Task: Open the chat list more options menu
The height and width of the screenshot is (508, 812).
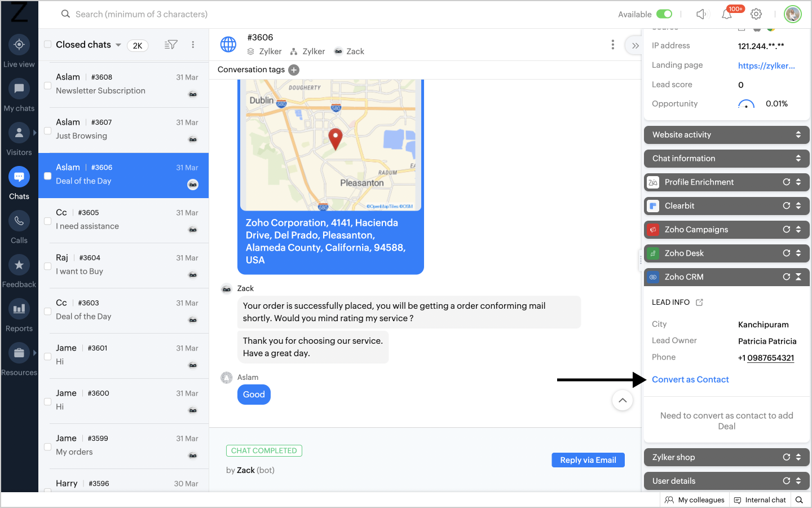Action: (x=193, y=45)
